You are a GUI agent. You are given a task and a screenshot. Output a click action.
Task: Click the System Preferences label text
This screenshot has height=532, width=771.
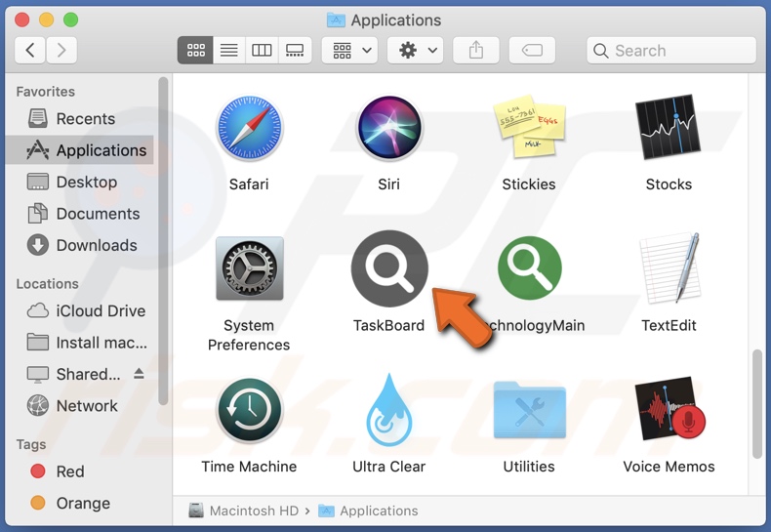click(249, 336)
